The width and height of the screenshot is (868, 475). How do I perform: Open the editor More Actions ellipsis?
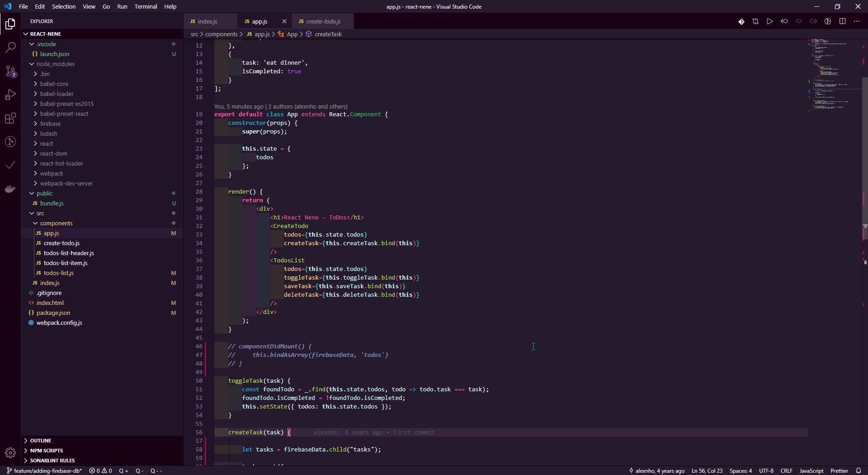pos(857,21)
